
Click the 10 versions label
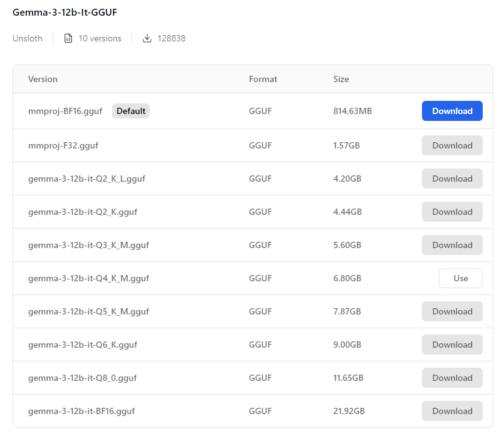pyautogui.click(x=100, y=38)
